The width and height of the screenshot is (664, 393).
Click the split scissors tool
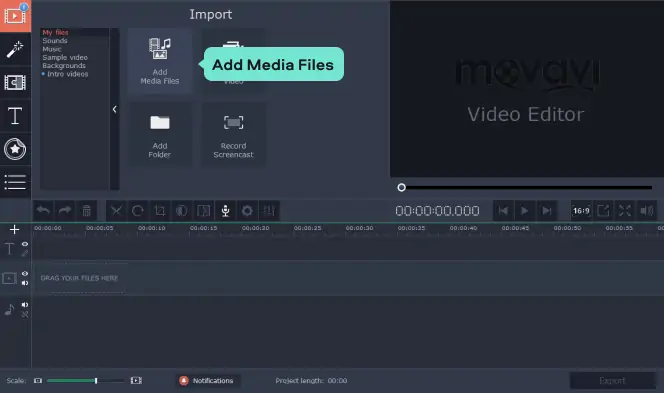(x=116, y=210)
